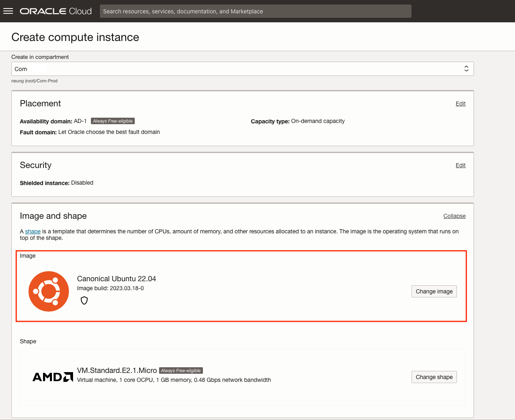This screenshot has width=515, height=420.
Task: Open the hamburger navigation menu
Action: click(x=8, y=11)
